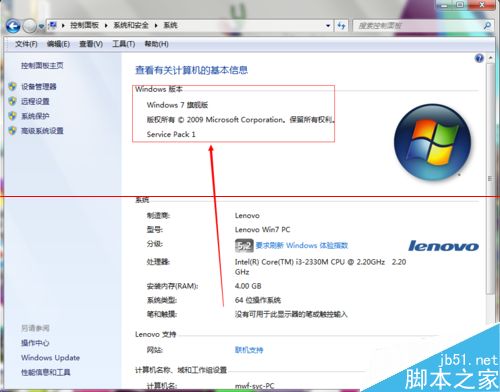The height and width of the screenshot is (392, 500).
Task: Click the shield icon beside 设备管理器
Action: 12,87
